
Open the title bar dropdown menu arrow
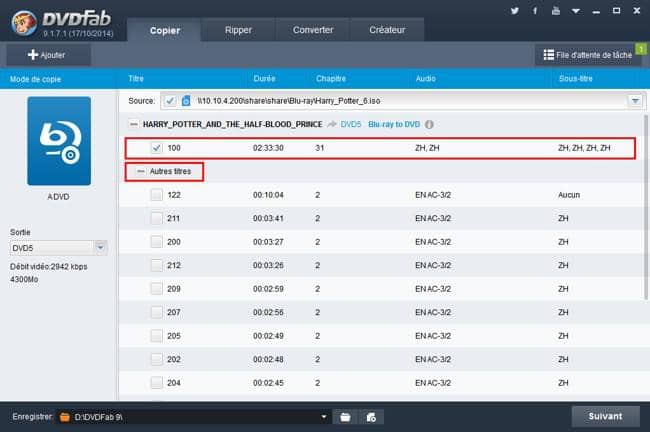[576, 12]
